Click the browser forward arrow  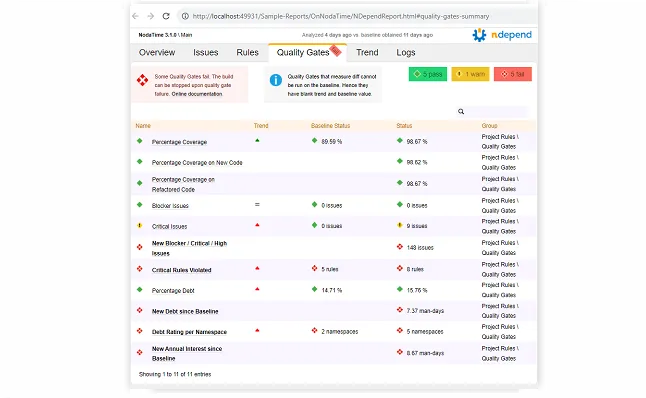[150, 16]
